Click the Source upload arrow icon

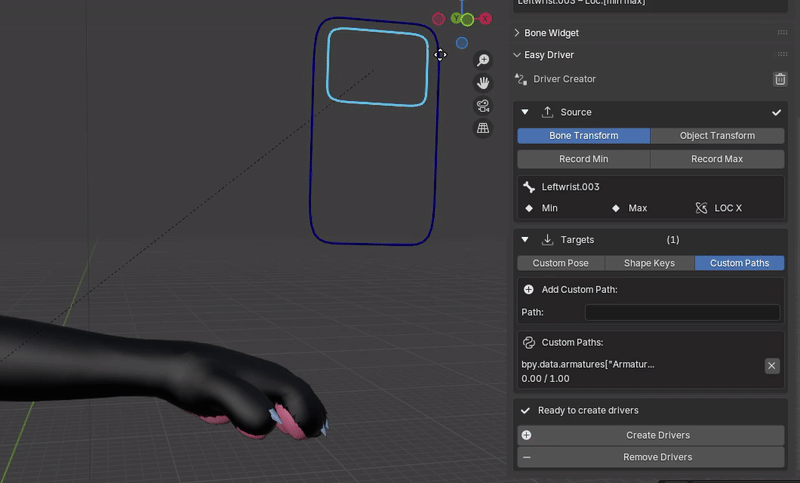[547, 112]
